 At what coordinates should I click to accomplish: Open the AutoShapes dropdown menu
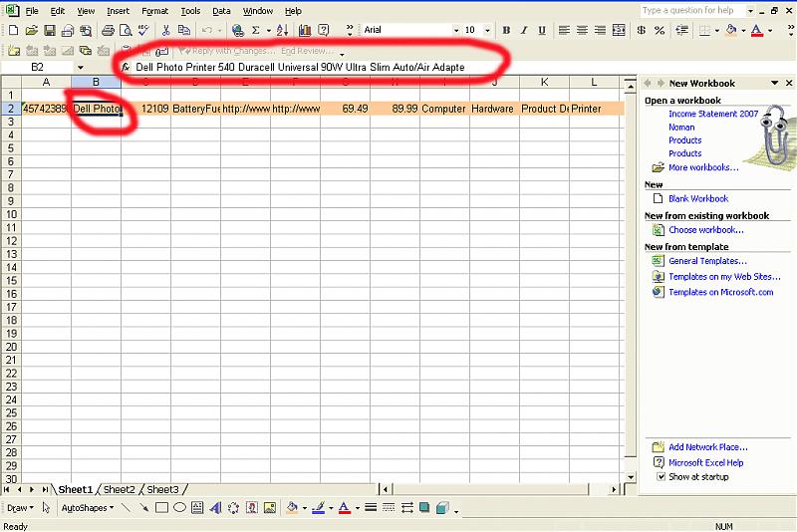(x=87, y=507)
